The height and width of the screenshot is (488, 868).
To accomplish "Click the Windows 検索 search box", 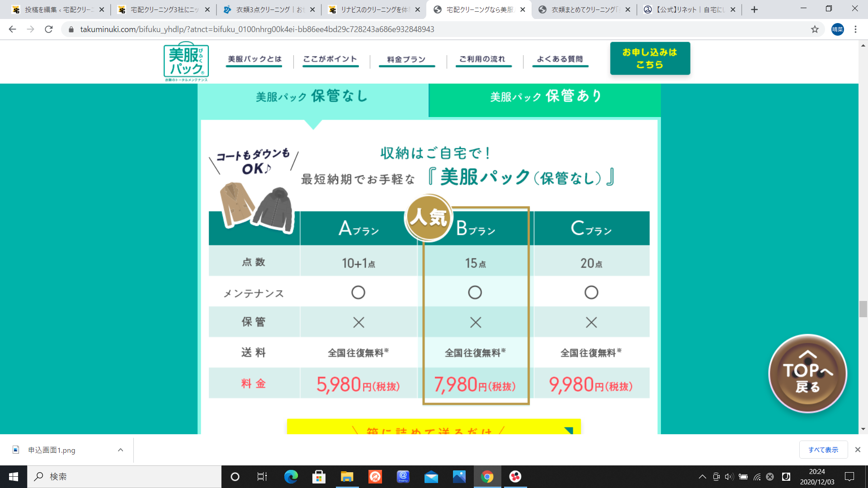I will [x=124, y=477].
